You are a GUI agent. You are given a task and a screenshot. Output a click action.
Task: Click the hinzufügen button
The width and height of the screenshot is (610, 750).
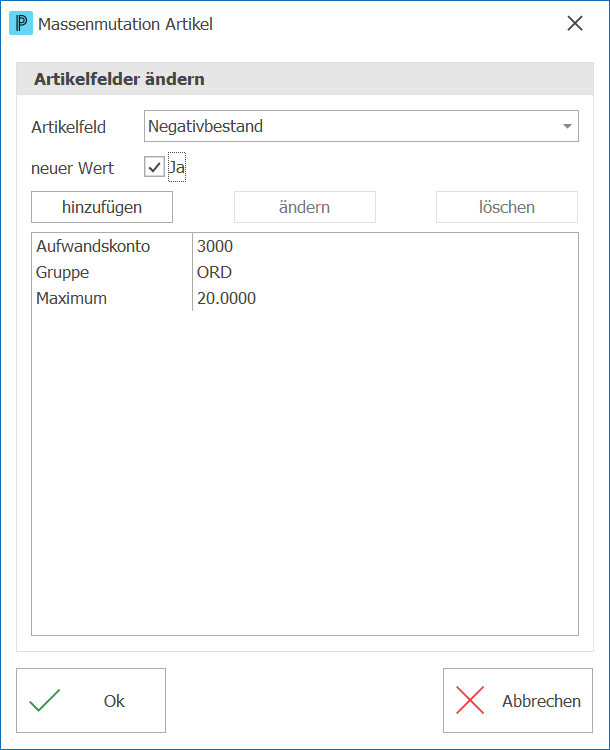(102, 207)
